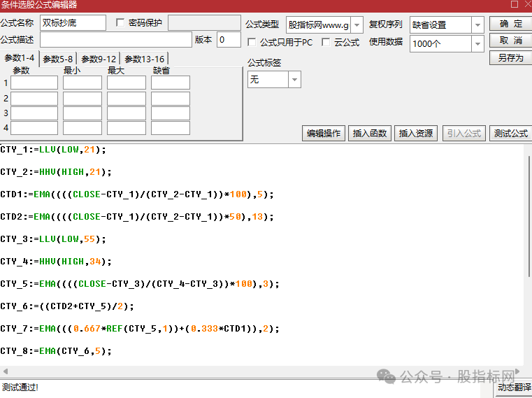The height and width of the screenshot is (398, 532).
Task: Click the code line starting CTY_5:=EMA
Action: pyautogui.click(x=140, y=284)
